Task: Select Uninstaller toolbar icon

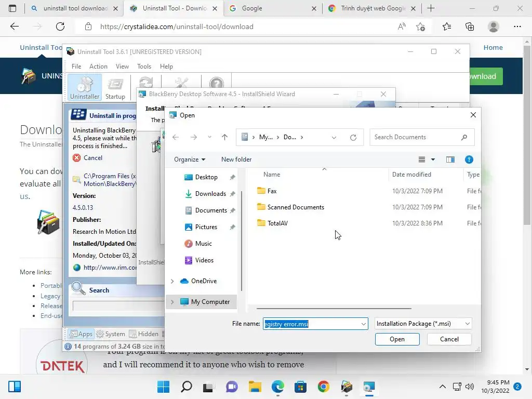Action: tap(85, 87)
